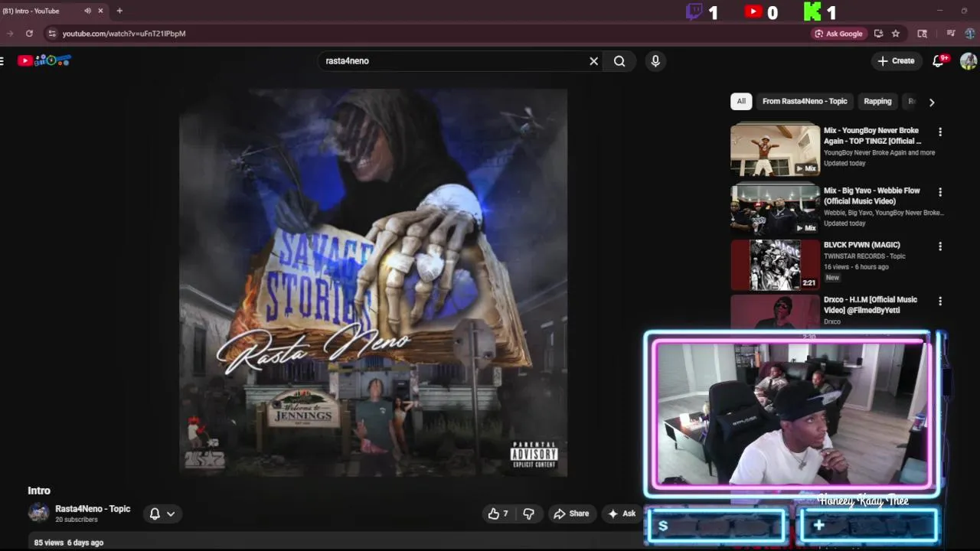Open subscription notification bell dropdown
The width and height of the screenshot is (980, 551).
(x=162, y=514)
